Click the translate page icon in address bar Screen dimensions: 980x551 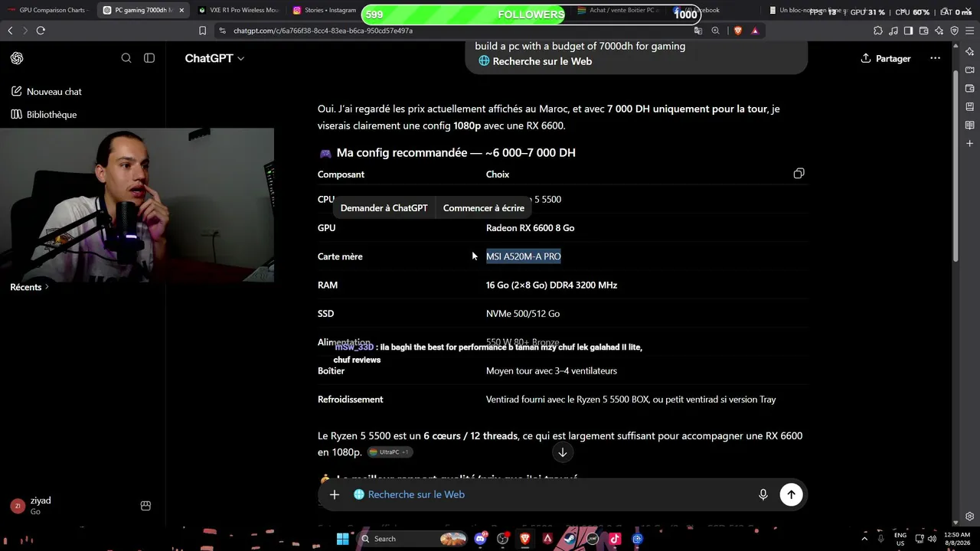(x=697, y=31)
